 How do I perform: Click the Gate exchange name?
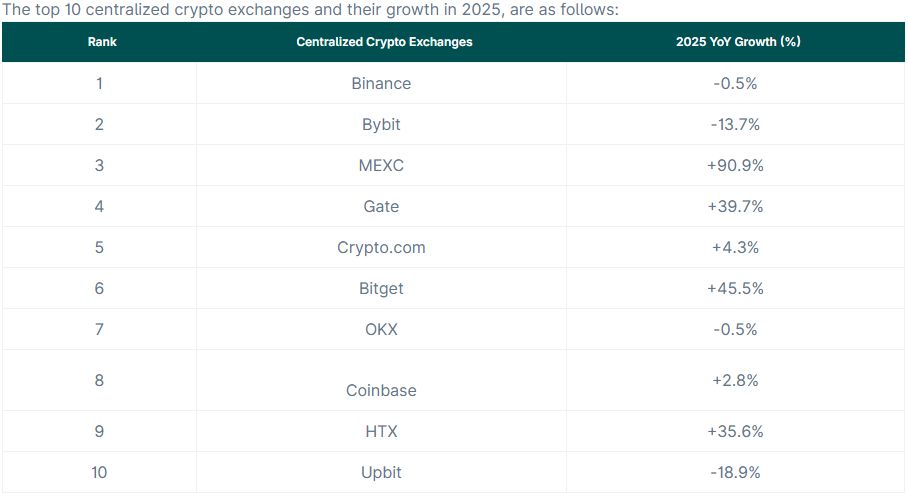(381, 206)
